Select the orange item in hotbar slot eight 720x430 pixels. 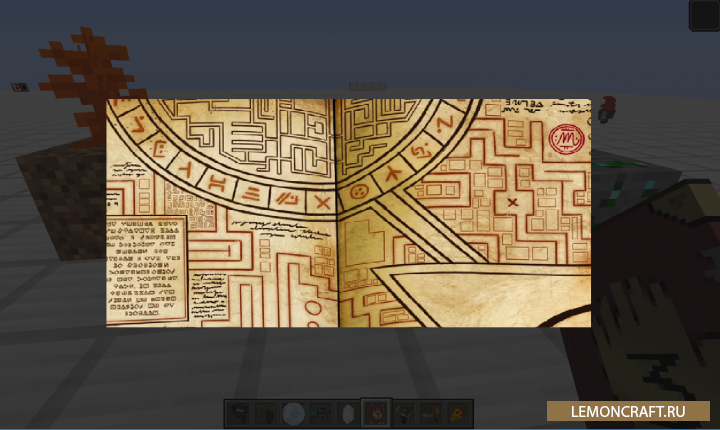(429, 412)
